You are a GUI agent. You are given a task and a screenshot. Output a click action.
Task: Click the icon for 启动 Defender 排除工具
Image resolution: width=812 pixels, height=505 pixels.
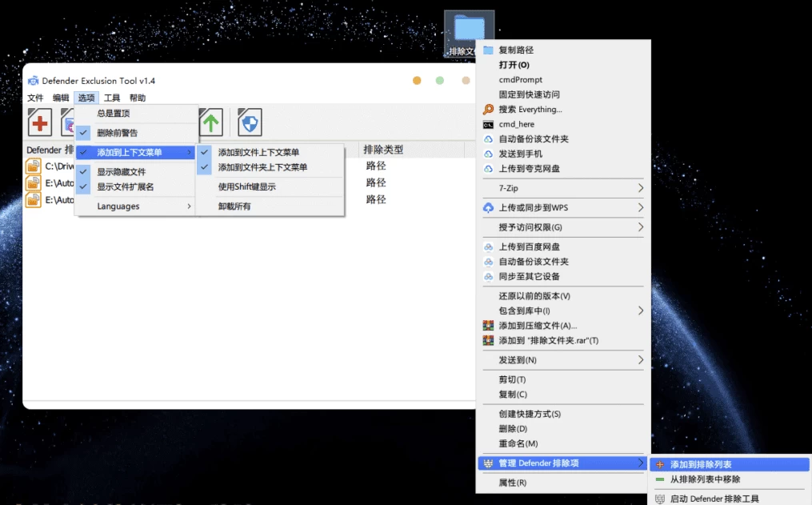(660, 499)
